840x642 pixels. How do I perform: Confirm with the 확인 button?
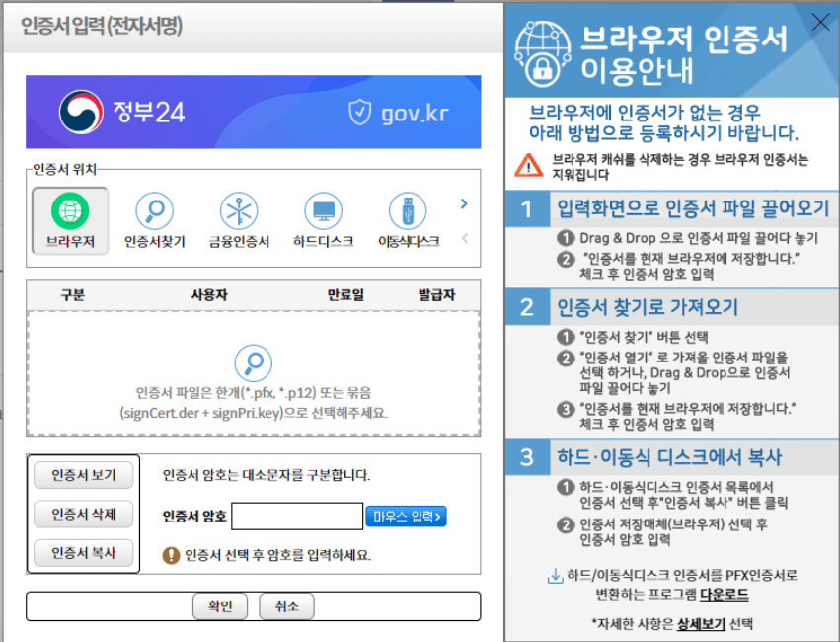219,606
